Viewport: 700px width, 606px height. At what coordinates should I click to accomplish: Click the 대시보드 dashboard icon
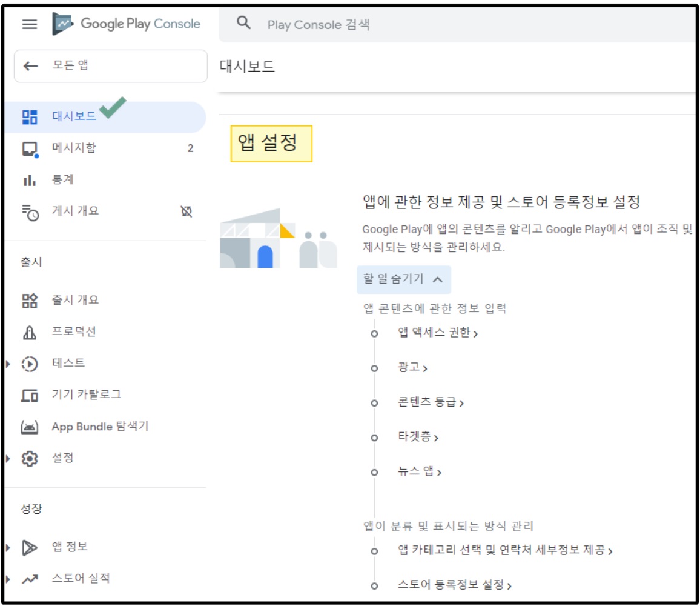pos(30,117)
